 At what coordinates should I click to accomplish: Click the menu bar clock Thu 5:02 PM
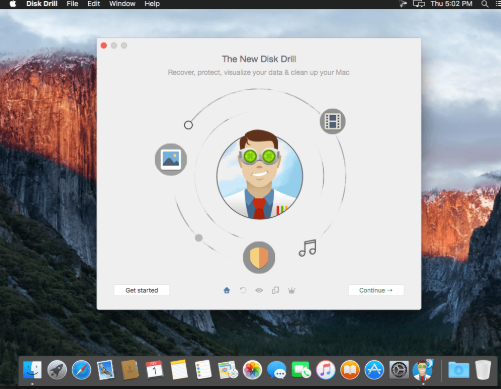[x=451, y=4]
